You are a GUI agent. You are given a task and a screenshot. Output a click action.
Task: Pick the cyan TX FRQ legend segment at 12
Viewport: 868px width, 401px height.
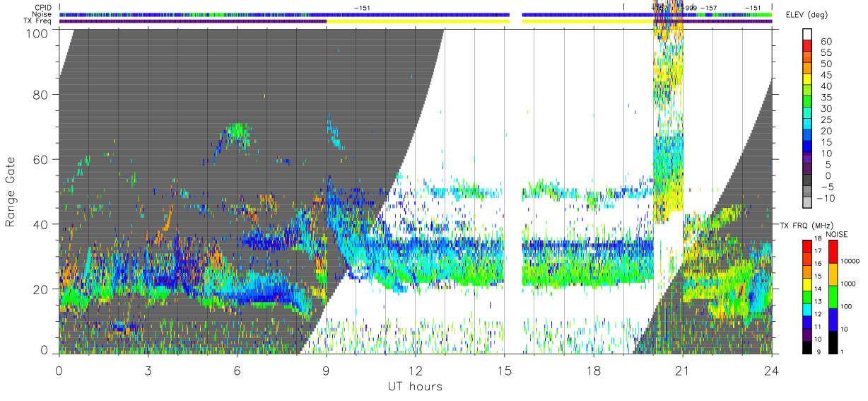click(807, 309)
